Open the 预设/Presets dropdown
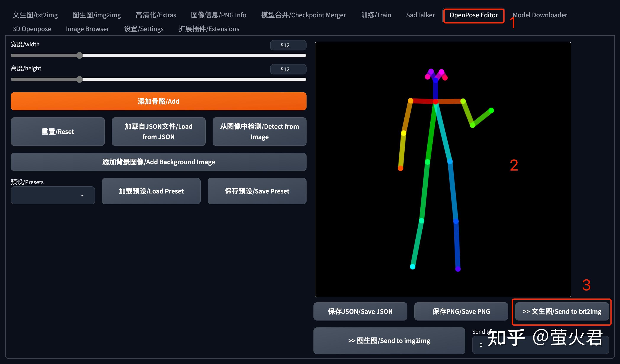This screenshot has height=364, width=620. (x=53, y=195)
